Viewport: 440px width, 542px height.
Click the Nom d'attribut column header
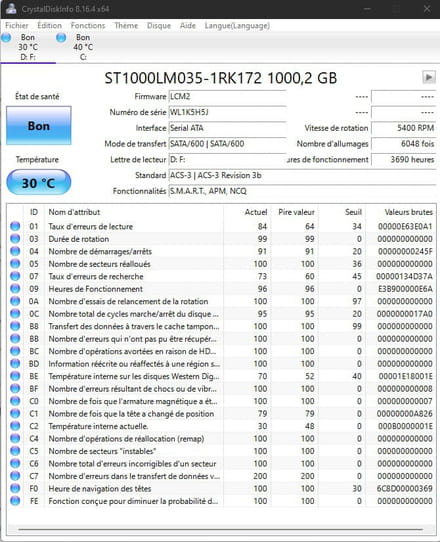pyautogui.click(x=134, y=212)
